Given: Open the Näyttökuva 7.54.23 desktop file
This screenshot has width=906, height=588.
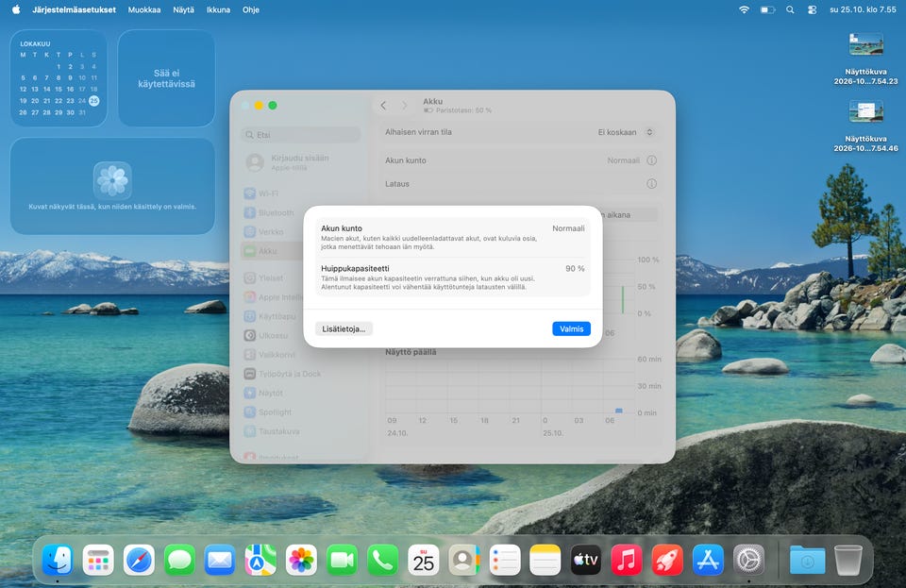Looking at the screenshot, I should point(865,59).
